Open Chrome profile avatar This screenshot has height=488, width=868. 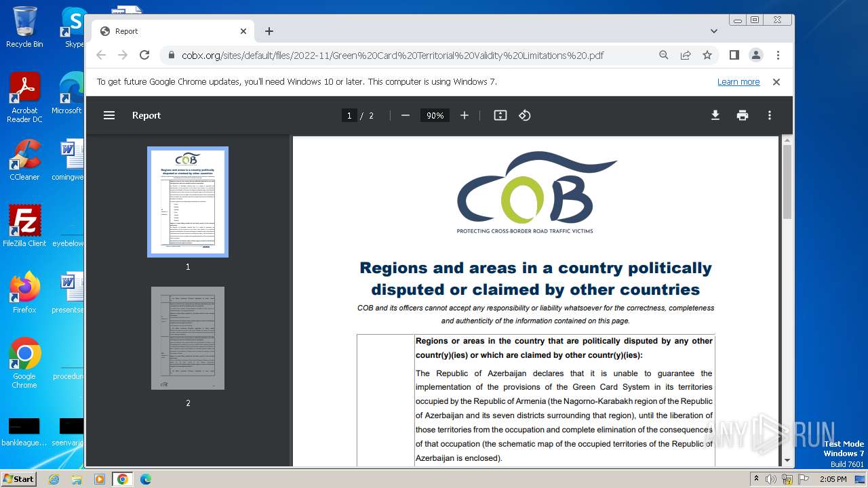[756, 55]
